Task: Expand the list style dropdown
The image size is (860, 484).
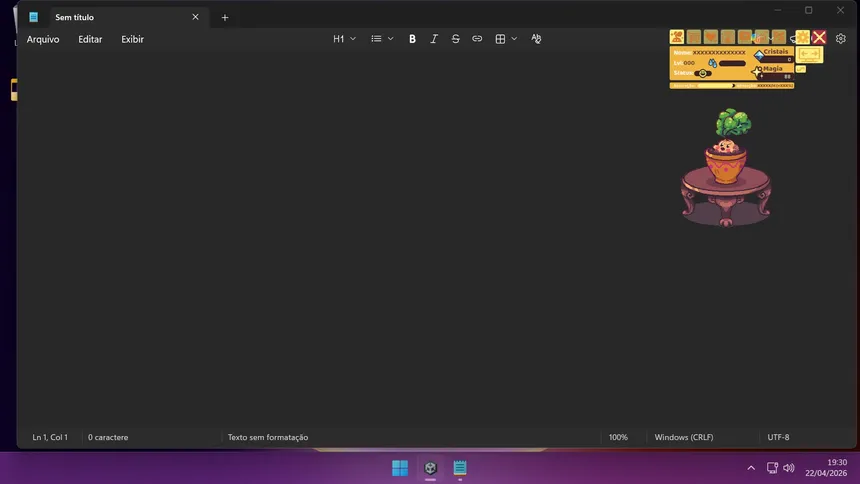Action: pos(382,39)
